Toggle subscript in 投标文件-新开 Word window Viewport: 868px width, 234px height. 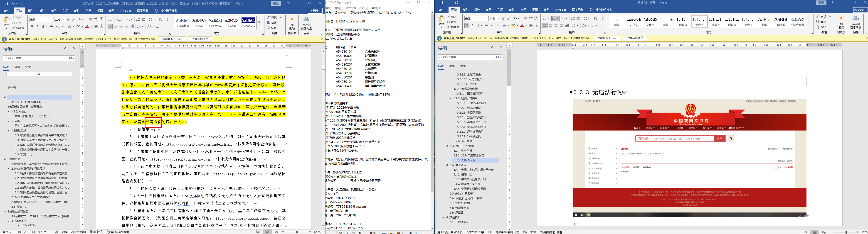(x=492, y=25)
